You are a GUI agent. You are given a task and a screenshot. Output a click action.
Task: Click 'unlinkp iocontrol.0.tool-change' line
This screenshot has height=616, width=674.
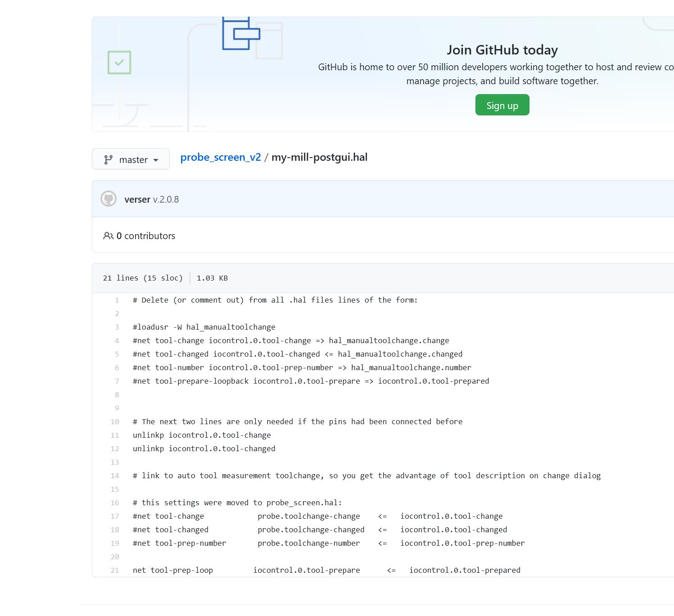pyautogui.click(x=202, y=435)
